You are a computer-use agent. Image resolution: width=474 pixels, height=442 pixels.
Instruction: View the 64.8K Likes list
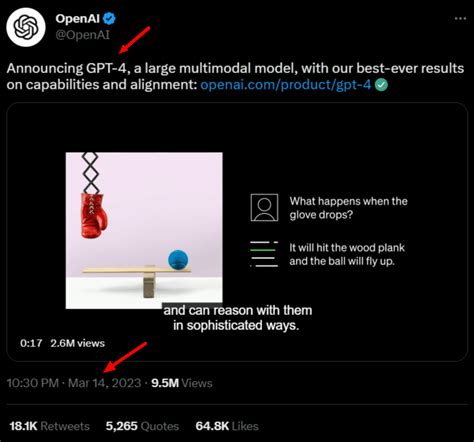pos(227,426)
